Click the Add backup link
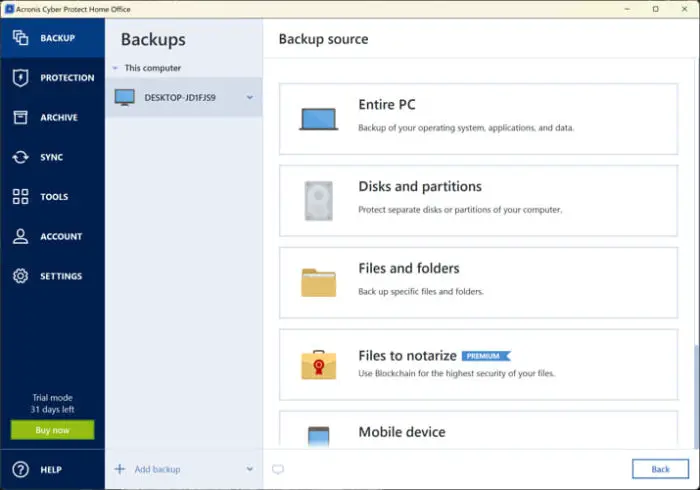The image size is (700, 490). (x=157, y=469)
